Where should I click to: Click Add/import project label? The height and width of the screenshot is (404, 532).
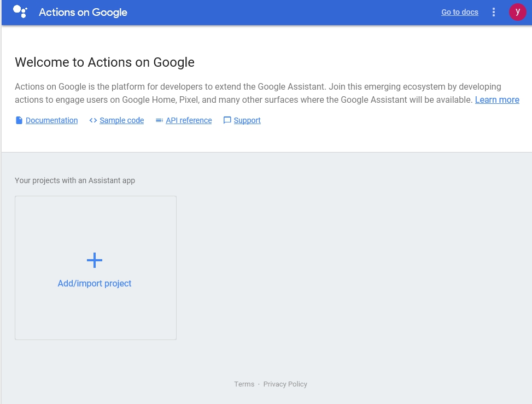click(95, 283)
